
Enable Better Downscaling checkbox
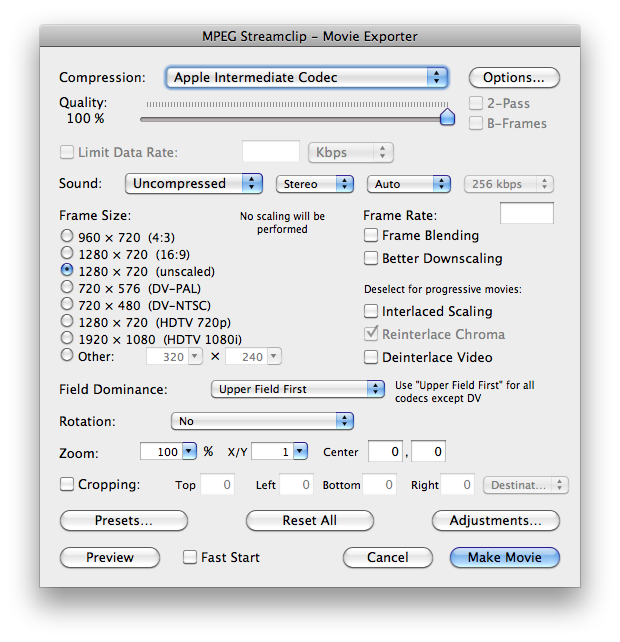tap(371, 258)
